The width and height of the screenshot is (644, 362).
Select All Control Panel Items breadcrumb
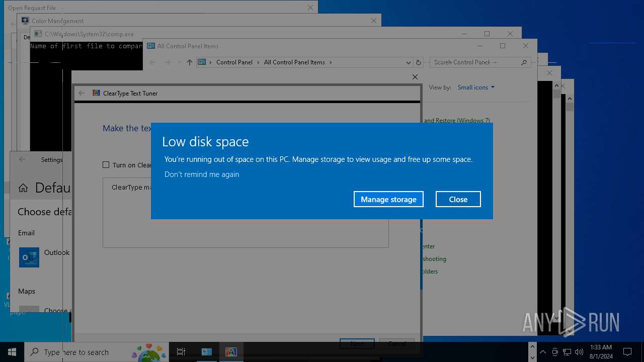(294, 62)
